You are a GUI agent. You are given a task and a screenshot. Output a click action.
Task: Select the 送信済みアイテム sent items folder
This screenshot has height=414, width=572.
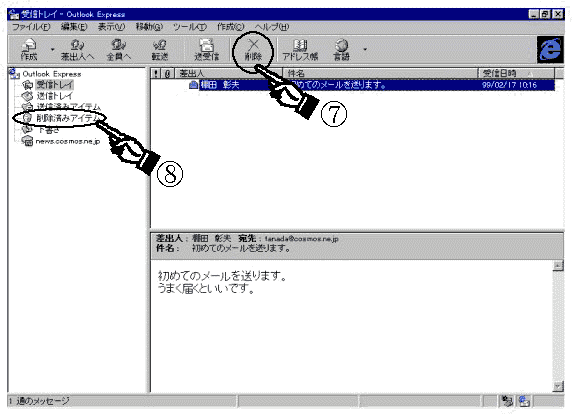click(68, 107)
